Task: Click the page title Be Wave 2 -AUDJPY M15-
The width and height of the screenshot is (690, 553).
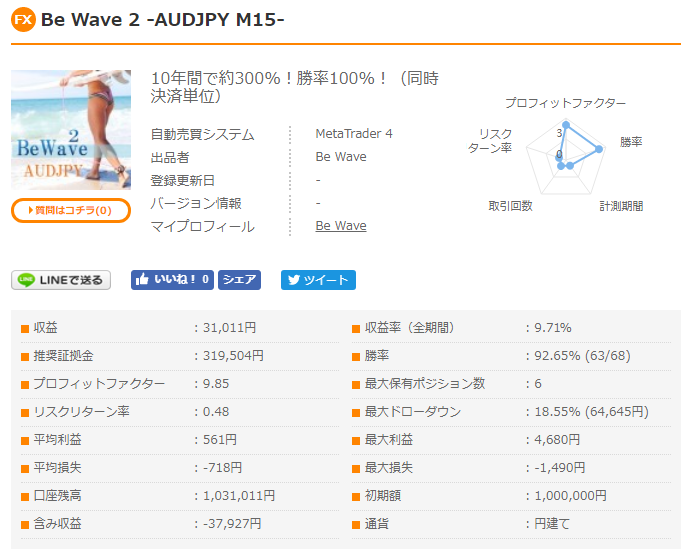Action: coord(162,20)
